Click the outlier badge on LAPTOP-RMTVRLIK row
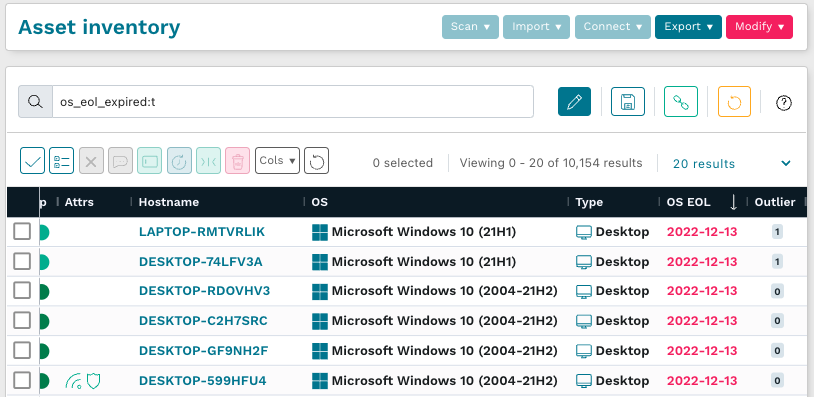This screenshot has width=814, height=397. tap(777, 232)
